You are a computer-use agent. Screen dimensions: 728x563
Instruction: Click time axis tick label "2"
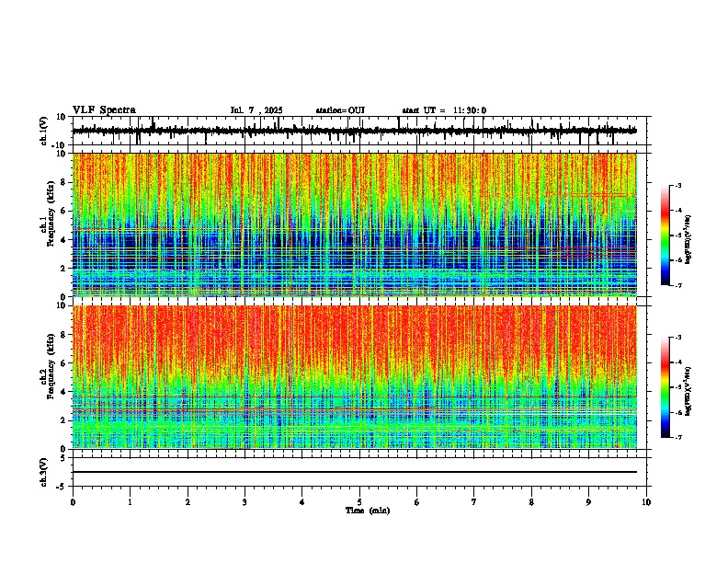(188, 502)
